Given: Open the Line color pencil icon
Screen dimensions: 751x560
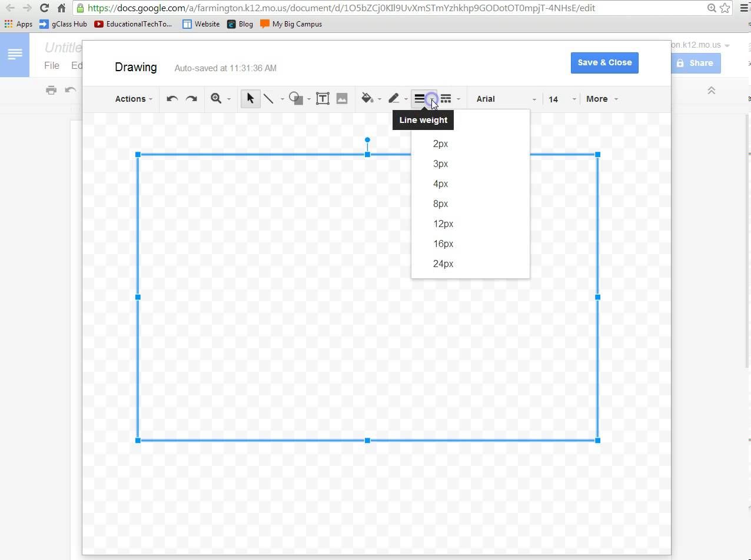Looking at the screenshot, I should 394,99.
